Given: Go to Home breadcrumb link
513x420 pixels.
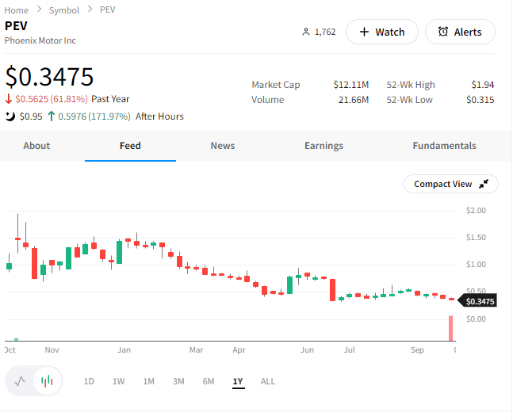Looking at the screenshot, I should 17,10.
